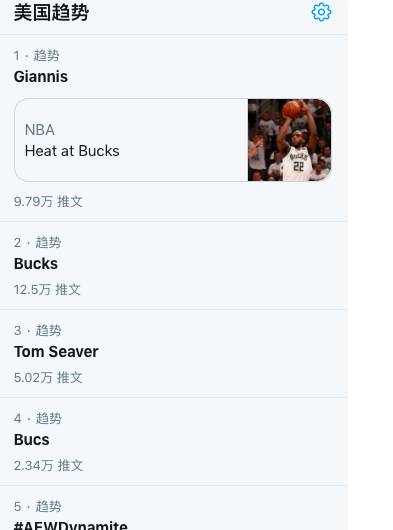Viewport: 393px width, 530px height.
Task: Click the 2.34万 推文 count under Bucs
Action: (48, 465)
